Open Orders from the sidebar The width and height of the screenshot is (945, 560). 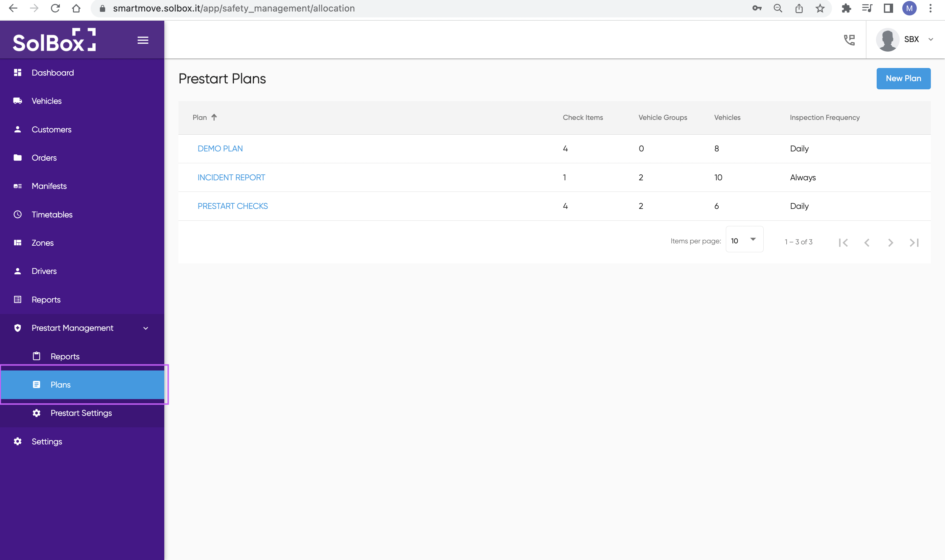point(82,158)
